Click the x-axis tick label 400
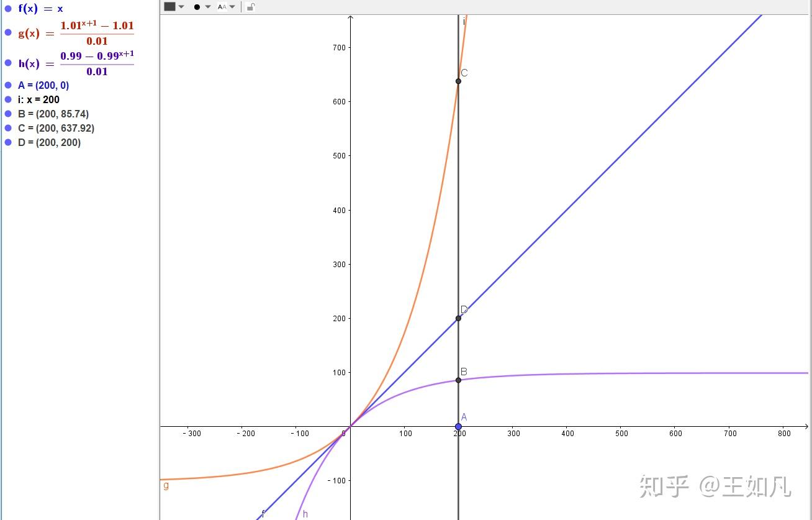This screenshot has width=812, height=520. (x=567, y=434)
